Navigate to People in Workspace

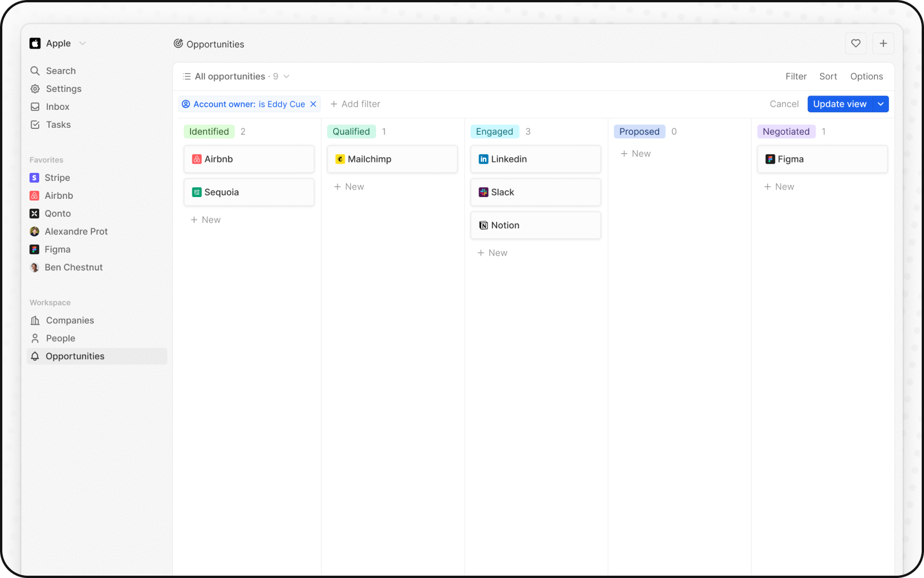pos(60,339)
